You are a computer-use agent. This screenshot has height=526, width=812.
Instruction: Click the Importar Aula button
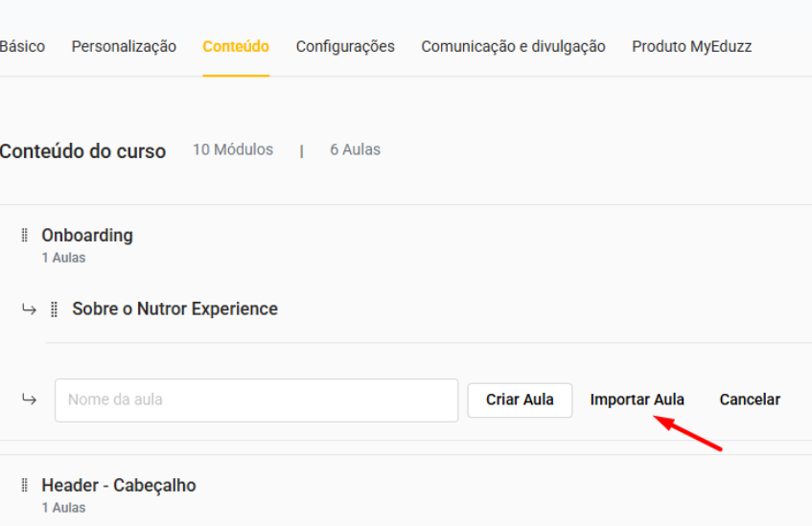coord(638,400)
